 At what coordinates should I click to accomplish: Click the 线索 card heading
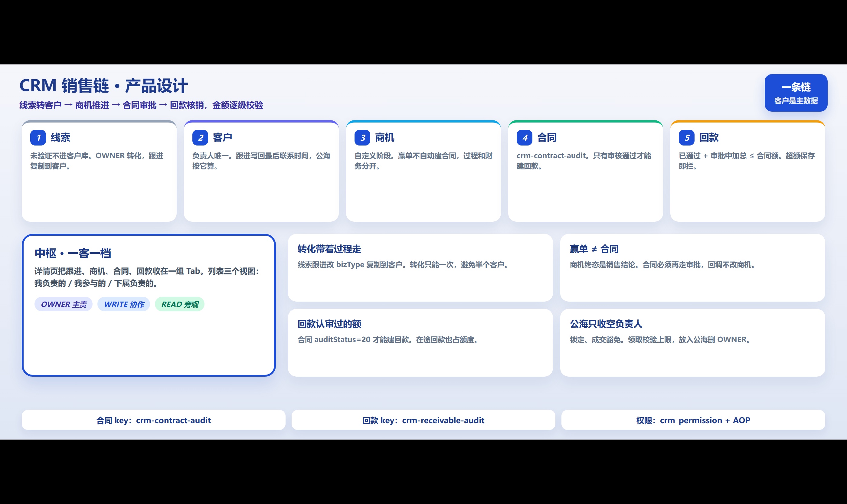(x=60, y=138)
